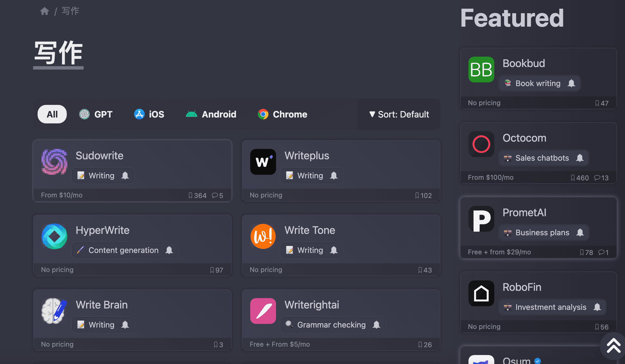Toggle bell on HyperWrite's Content generation tag

click(169, 250)
